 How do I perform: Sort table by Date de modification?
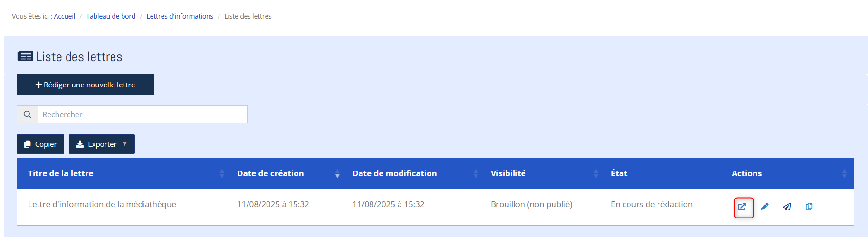point(476,173)
